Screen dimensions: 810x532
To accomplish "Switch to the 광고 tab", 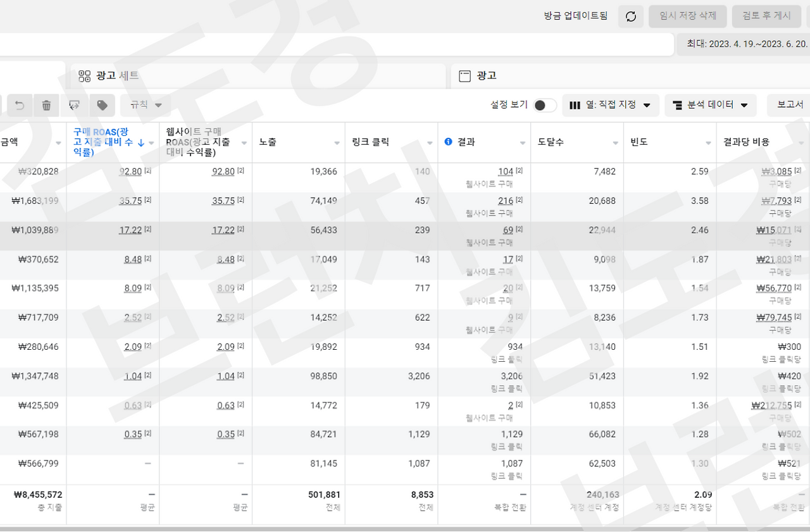I will [630, 76].
